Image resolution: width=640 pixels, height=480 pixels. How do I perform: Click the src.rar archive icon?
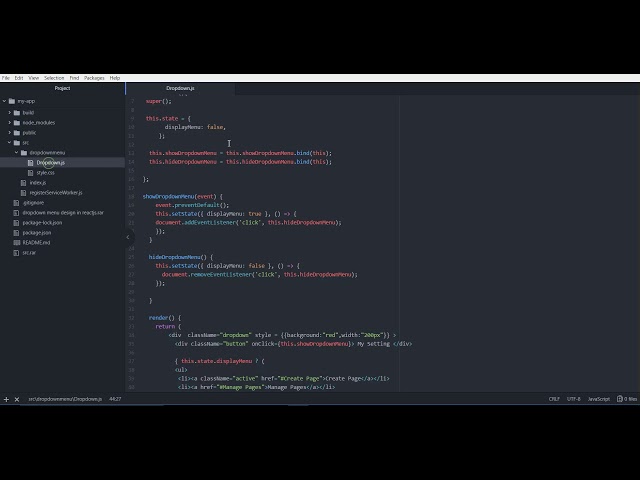16,253
